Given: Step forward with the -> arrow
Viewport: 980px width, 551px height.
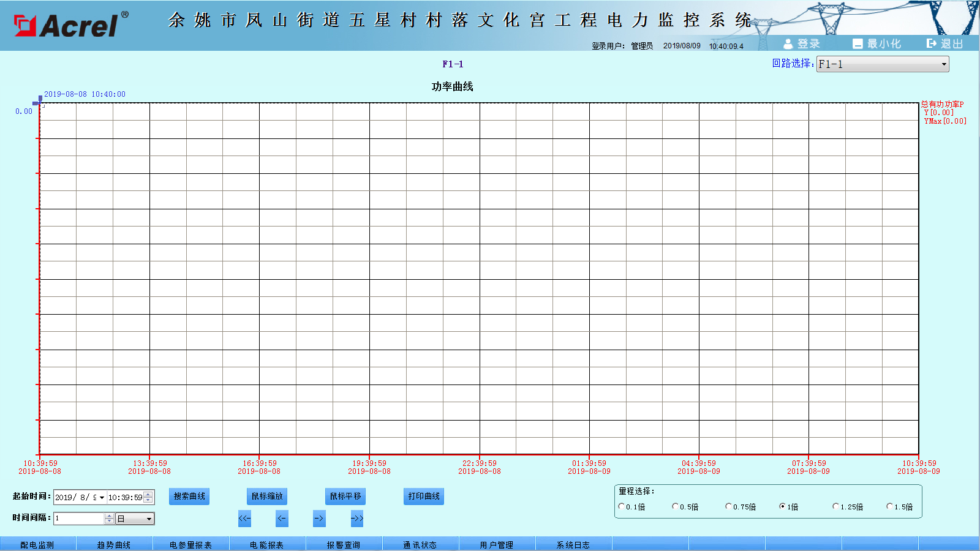Looking at the screenshot, I should click(x=319, y=519).
